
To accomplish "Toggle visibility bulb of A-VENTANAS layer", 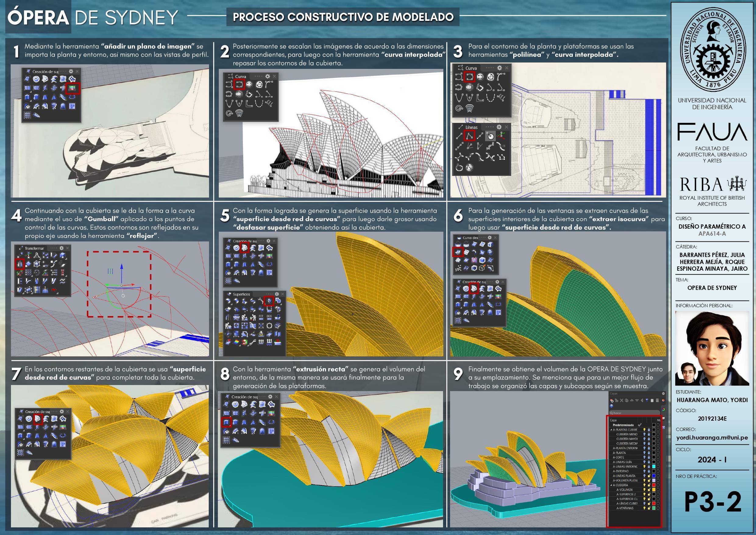I will pyautogui.click(x=644, y=508).
